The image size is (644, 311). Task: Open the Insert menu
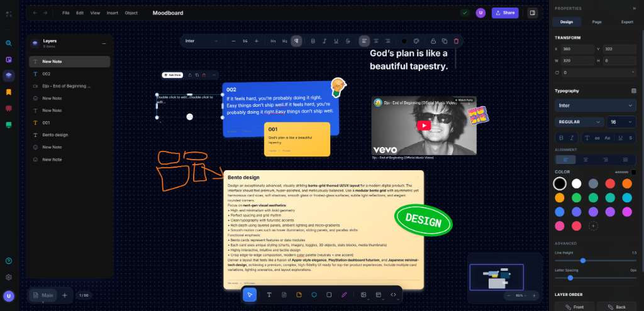[x=112, y=13]
